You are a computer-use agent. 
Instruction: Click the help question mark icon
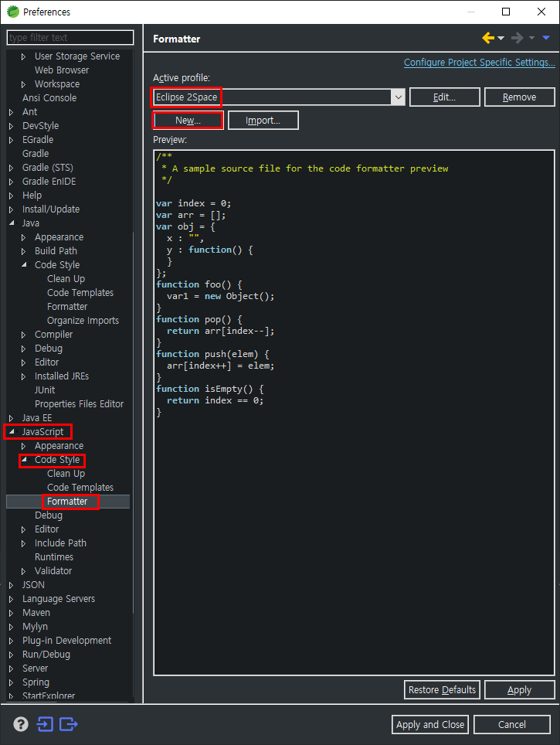point(20,724)
